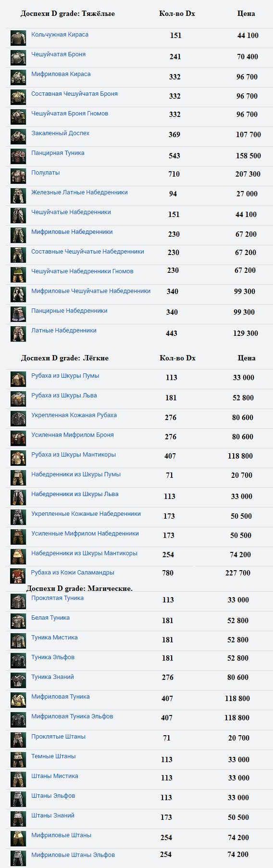Select price 207 300 in Полулаты row
This screenshot has width=273, height=868.
248,174
